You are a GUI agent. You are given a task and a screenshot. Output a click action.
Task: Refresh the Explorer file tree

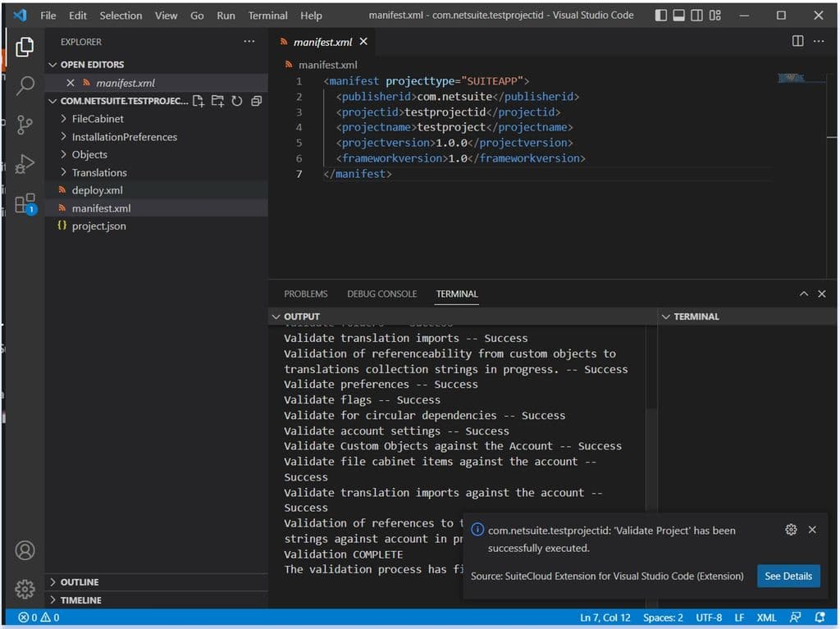tap(237, 101)
